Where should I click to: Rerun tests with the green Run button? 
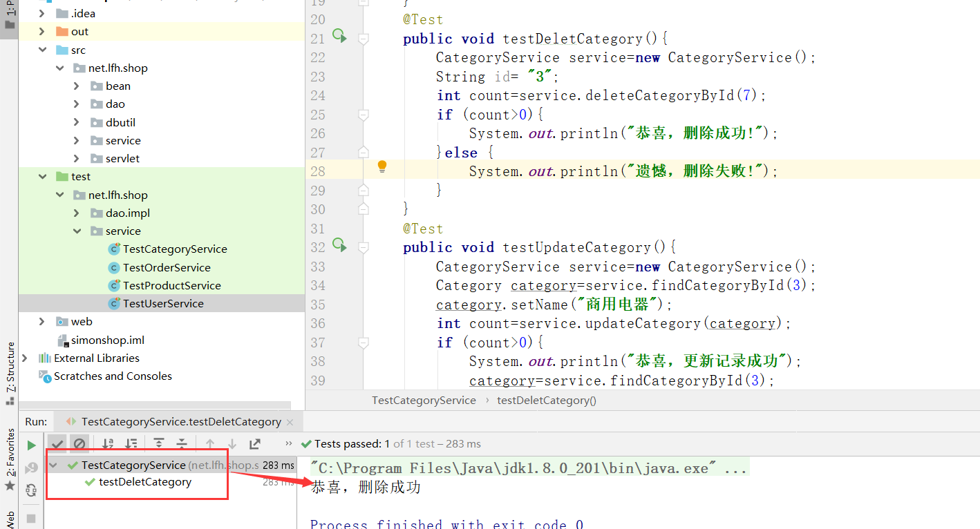click(31, 445)
